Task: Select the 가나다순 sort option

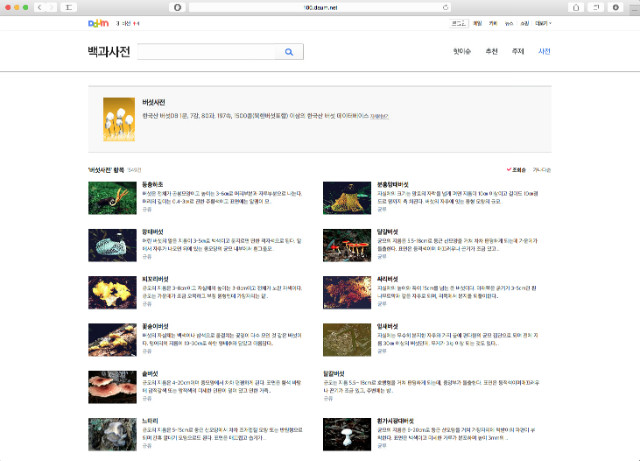Action: click(x=541, y=169)
